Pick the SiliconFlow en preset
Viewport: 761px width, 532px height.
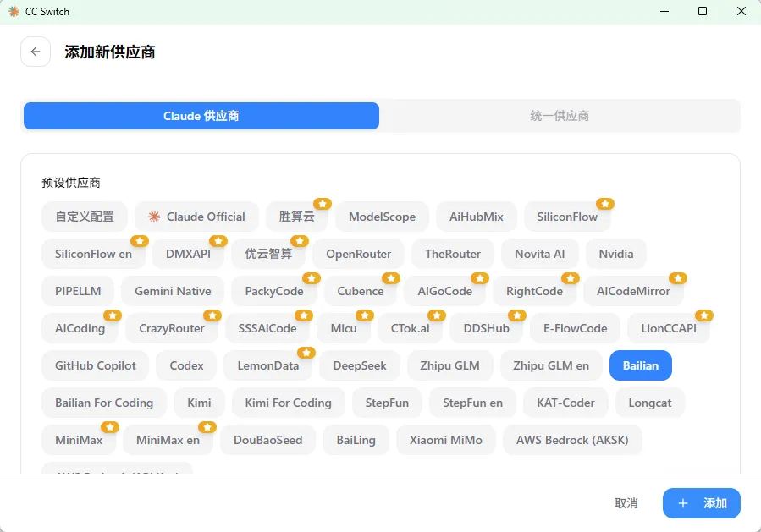pos(93,254)
